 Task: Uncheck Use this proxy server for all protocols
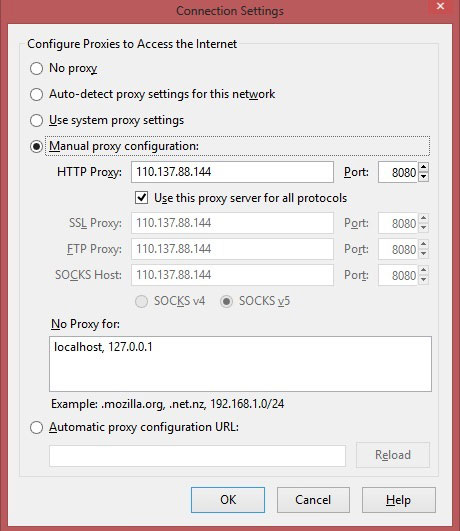(141, 198)
